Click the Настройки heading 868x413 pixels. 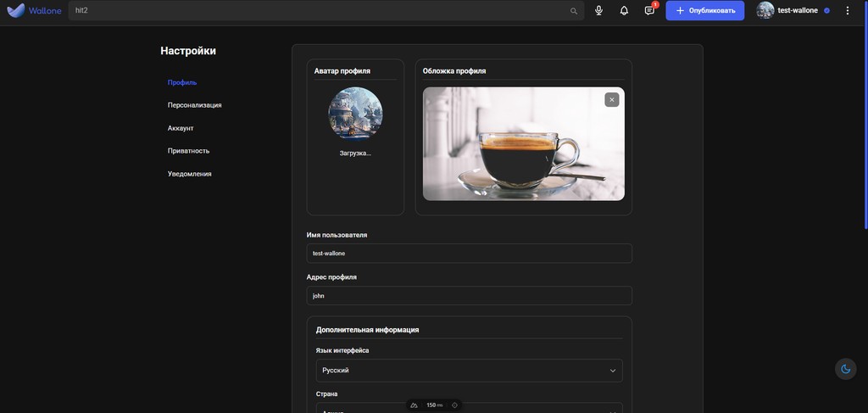188,51
